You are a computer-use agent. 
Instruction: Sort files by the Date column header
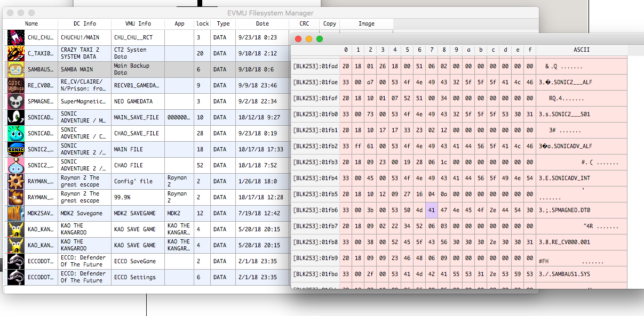pos(262,23)
